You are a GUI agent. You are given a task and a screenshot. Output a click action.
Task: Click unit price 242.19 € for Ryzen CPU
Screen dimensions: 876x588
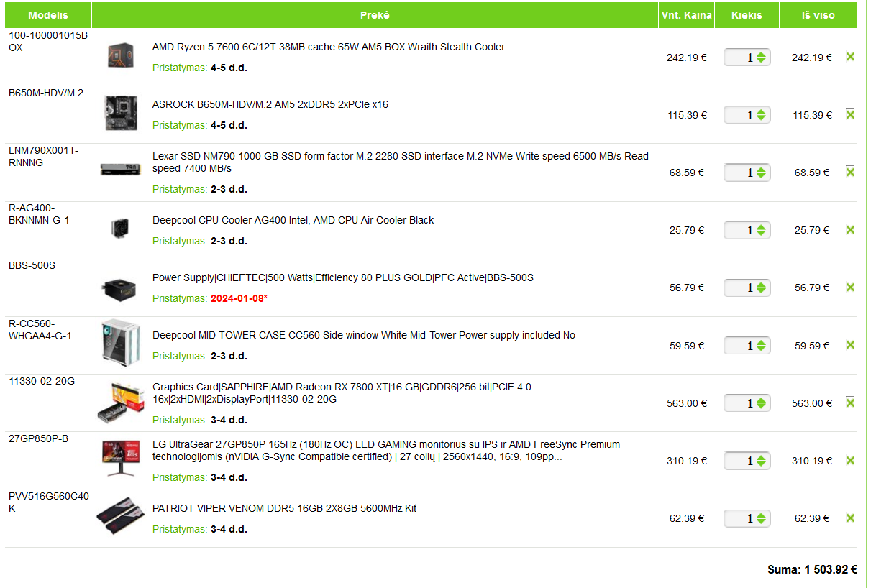pos(687,58)
